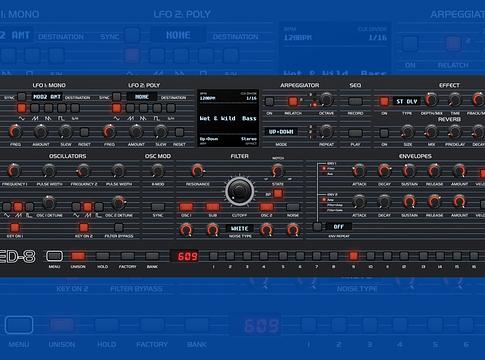The width and height of the screenshot is (485, 360).
Task: Enable HOLD mode
Action: tap(103, 256)
